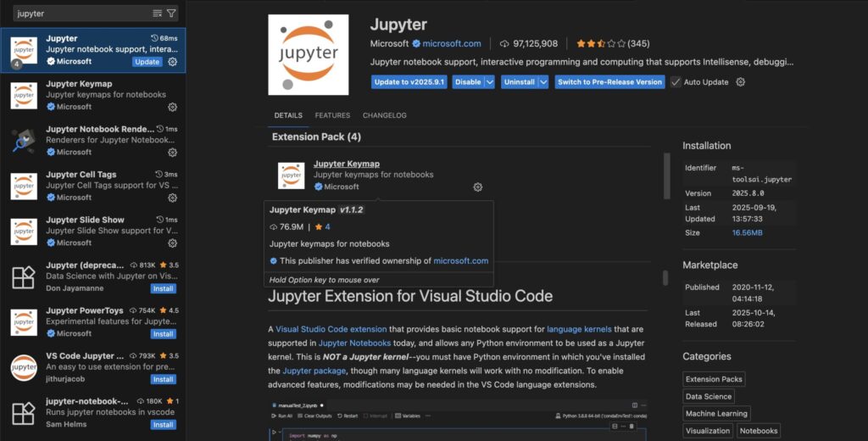Click the filter extensions funnel icon
The height and width of the screenshot is (441, 868).
[x=171, y=14]
